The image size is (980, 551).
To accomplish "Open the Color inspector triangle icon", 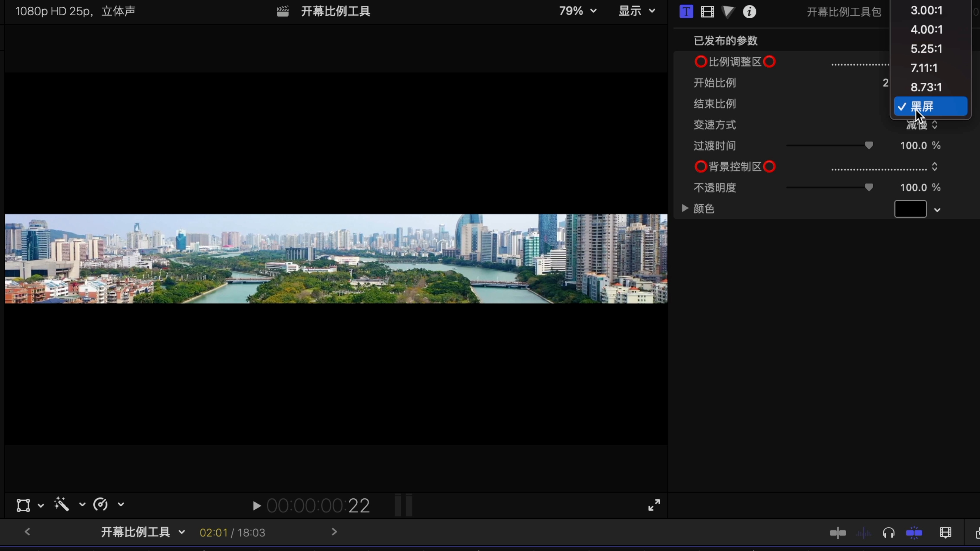I will click(x=728, y=12).
